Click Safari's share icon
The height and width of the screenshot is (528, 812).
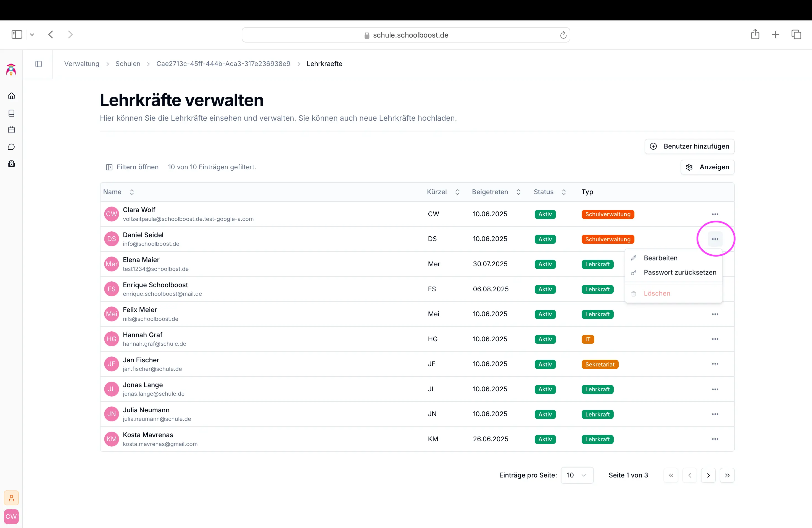[755, 35]
